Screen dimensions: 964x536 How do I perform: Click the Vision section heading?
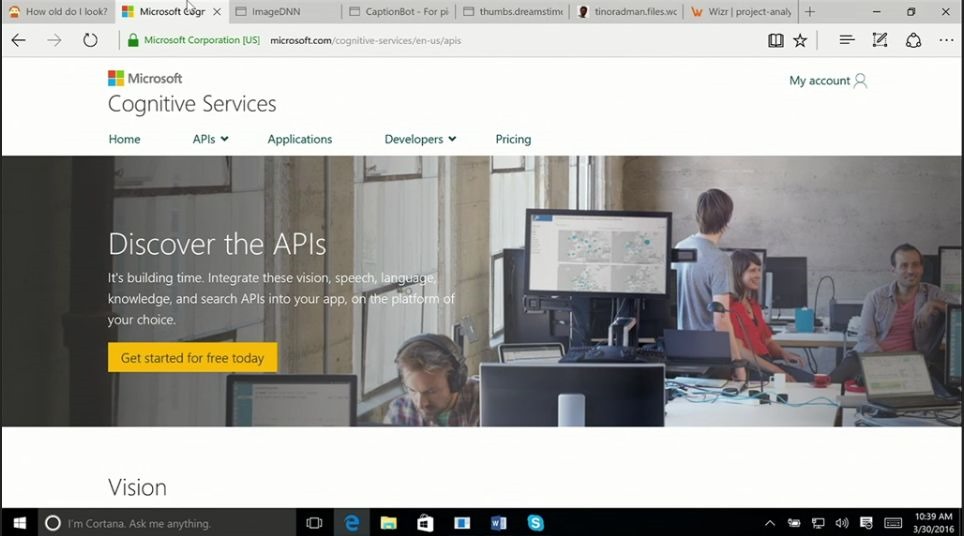pos(137,487)
